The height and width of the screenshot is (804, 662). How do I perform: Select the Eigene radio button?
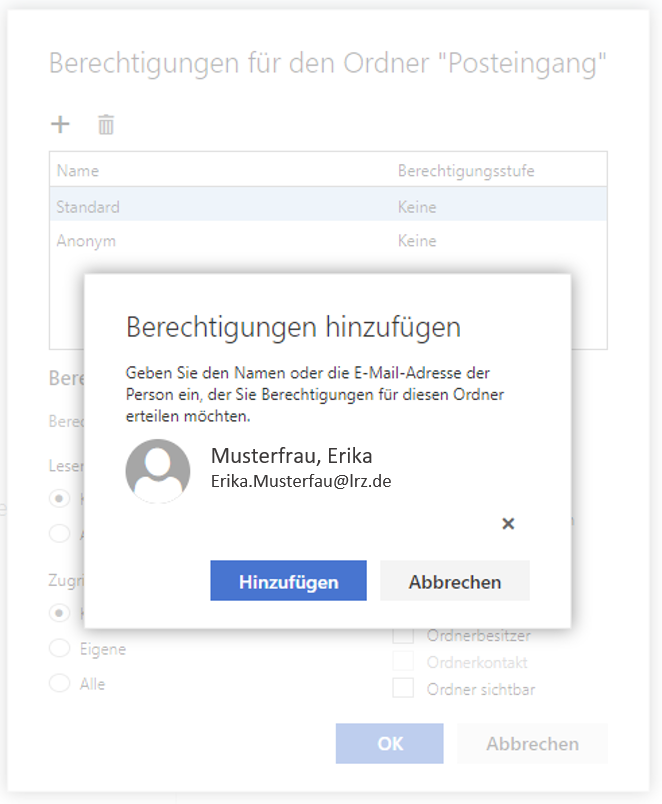click(60, 649)
